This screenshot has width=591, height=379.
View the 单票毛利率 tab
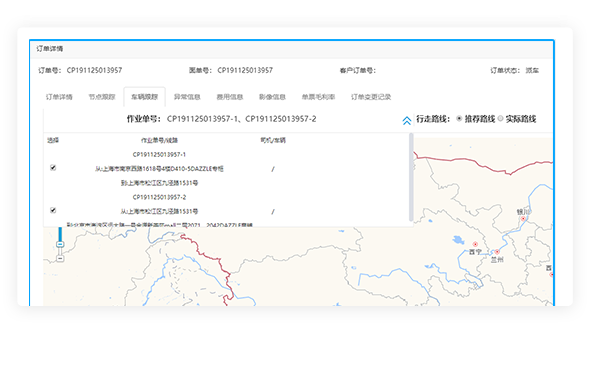[x=318, y=97]
